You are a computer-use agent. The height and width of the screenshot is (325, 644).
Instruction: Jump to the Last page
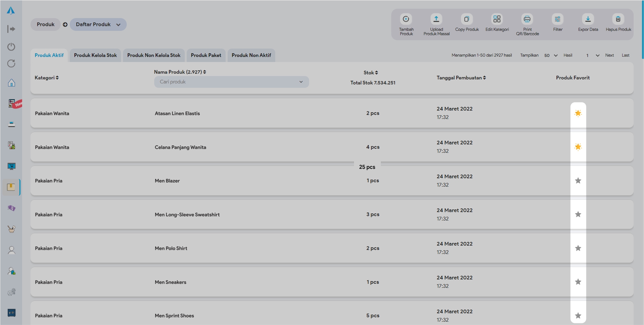[625, 55]
